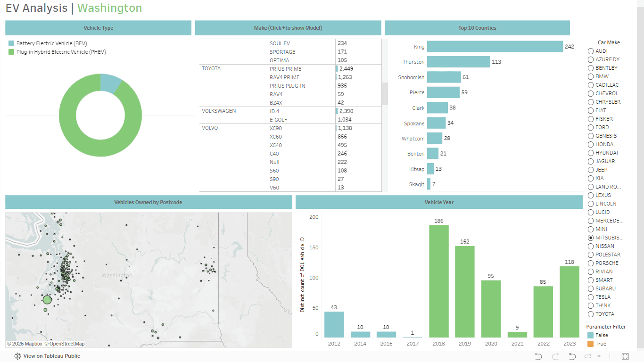Click the Vehicles Owned by Postcode header
Image resolution: width=644 pixels, height=362 pixels.
click(149, 202)
